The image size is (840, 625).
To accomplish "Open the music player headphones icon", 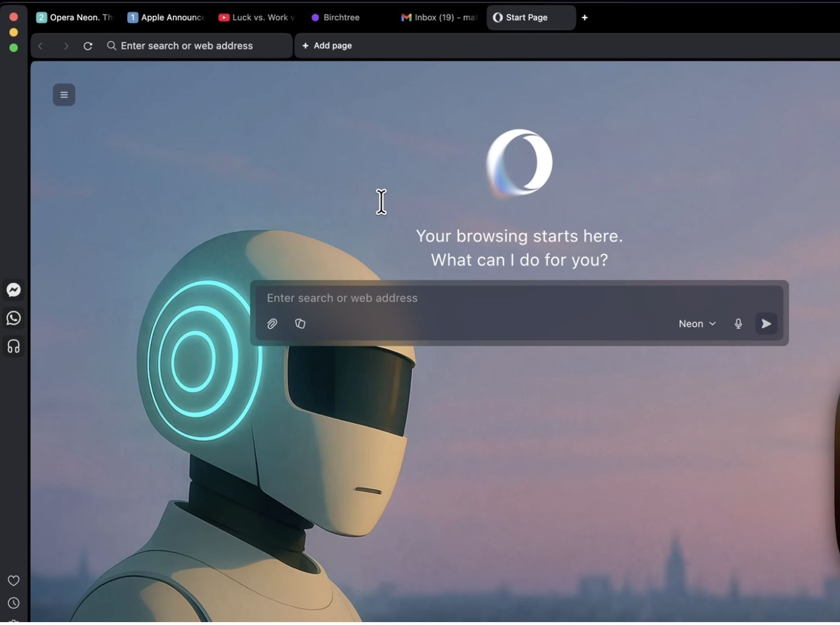I will [x=13, y=346].
